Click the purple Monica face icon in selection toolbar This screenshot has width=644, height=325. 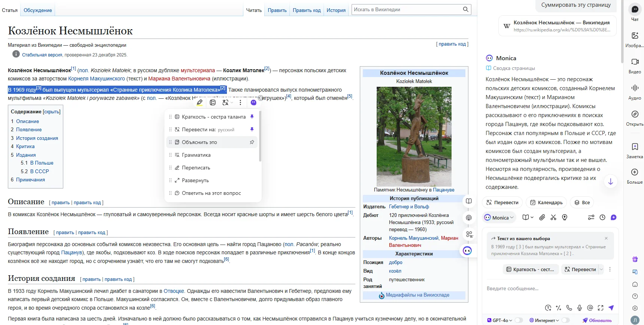pos(253,102)
